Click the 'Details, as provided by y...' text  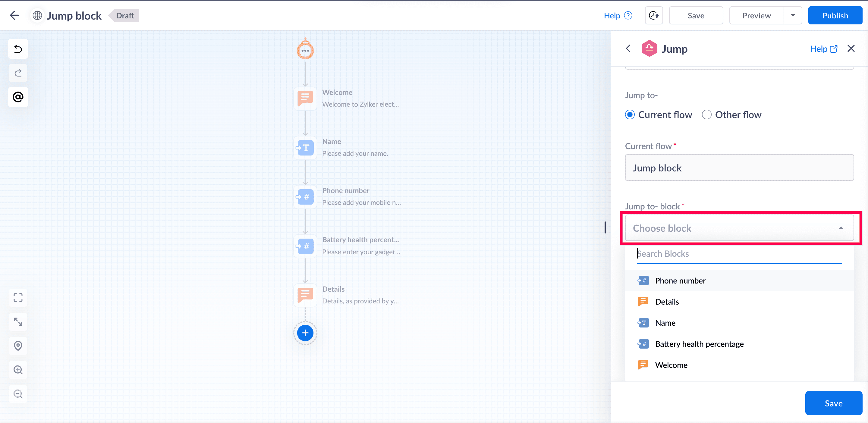pyautogui.click(x=360, y=301)
